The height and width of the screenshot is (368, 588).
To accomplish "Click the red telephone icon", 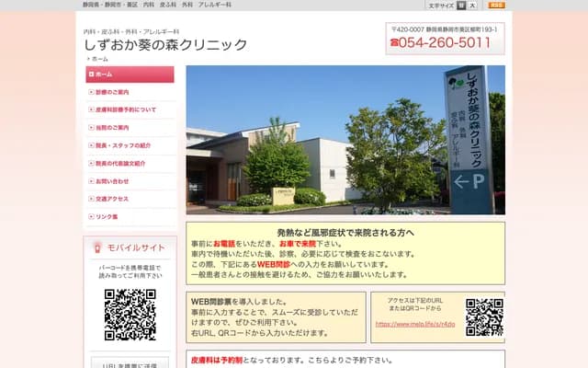I will click(395, 42).
